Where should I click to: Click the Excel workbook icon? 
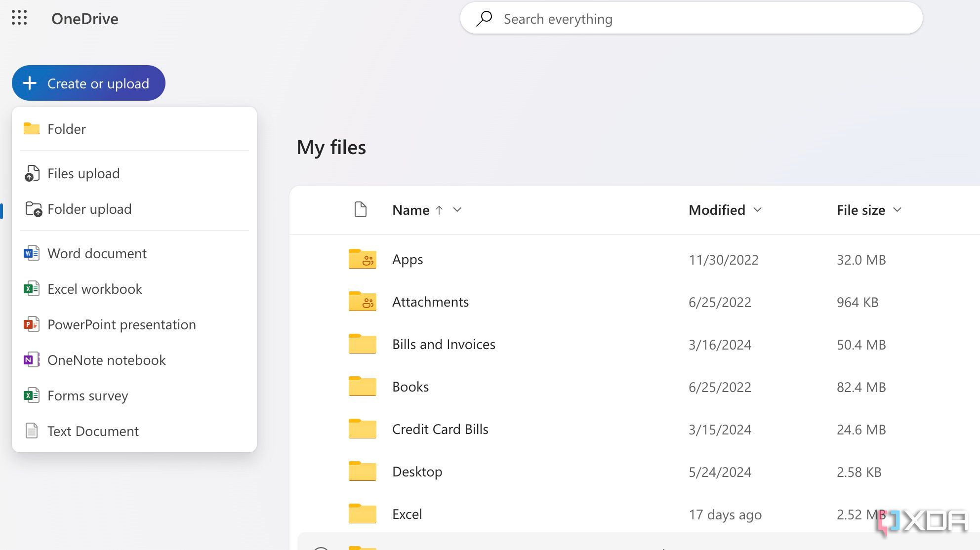point(32,289)
